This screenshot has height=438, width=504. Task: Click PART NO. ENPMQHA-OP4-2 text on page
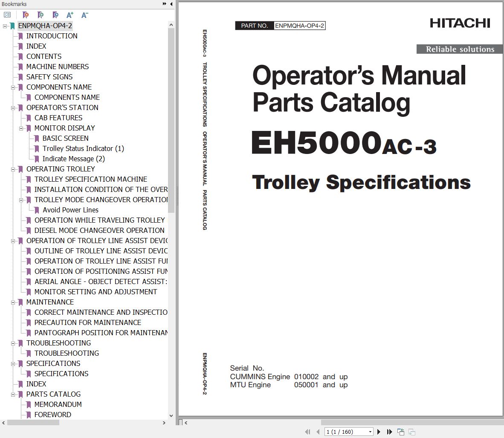[280, 26]
